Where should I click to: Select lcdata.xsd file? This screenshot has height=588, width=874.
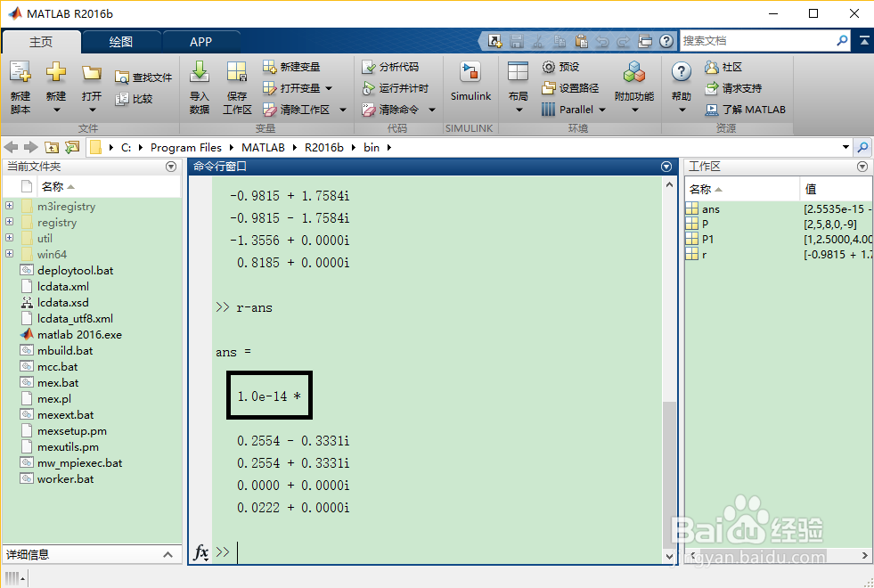[63, 302]
